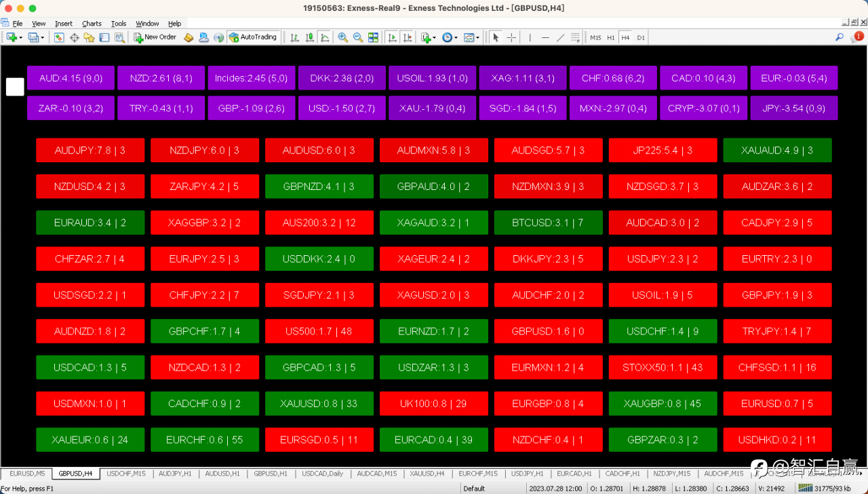Open the Market Watch panel icon

tap(59, 37)
